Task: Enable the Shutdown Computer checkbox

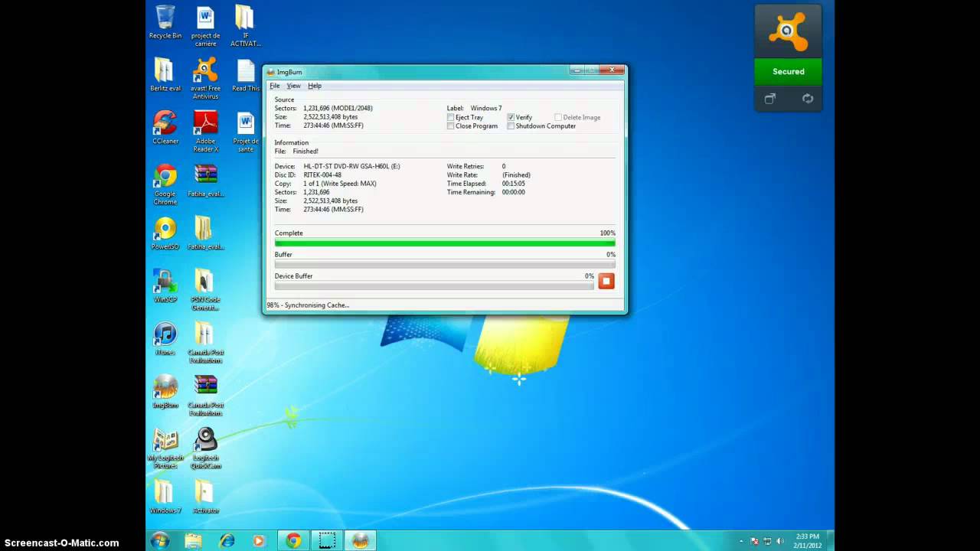Action: click(511, 126)
